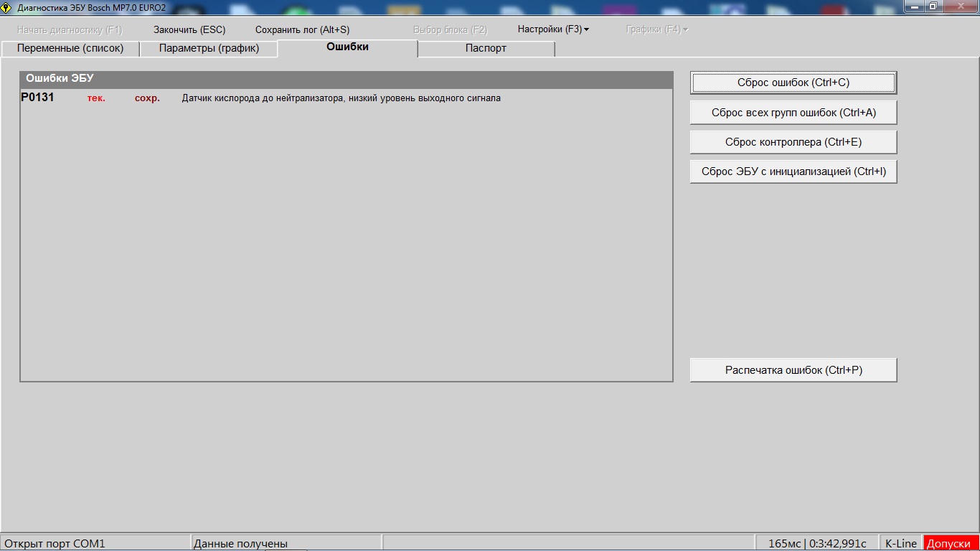Open Выбор блока (F2) menu item
The image size is (980, 551).
tap(450, 29)
